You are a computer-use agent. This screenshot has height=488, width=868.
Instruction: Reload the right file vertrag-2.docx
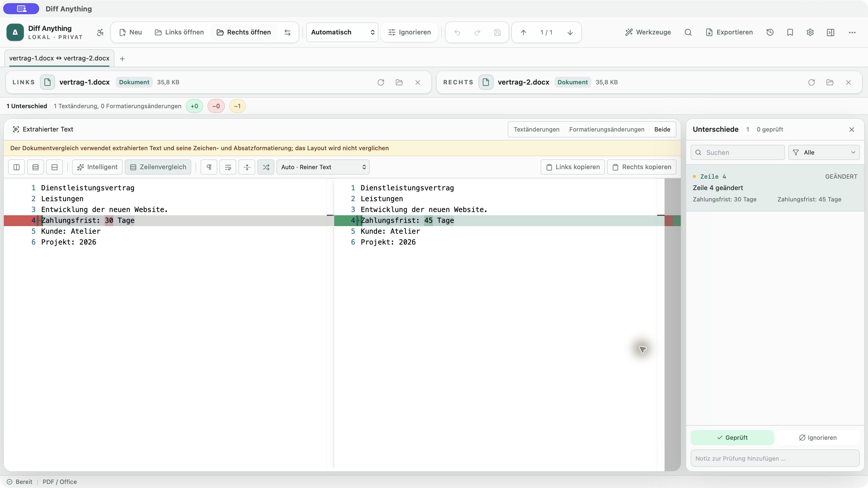click(x=811, y=82)
